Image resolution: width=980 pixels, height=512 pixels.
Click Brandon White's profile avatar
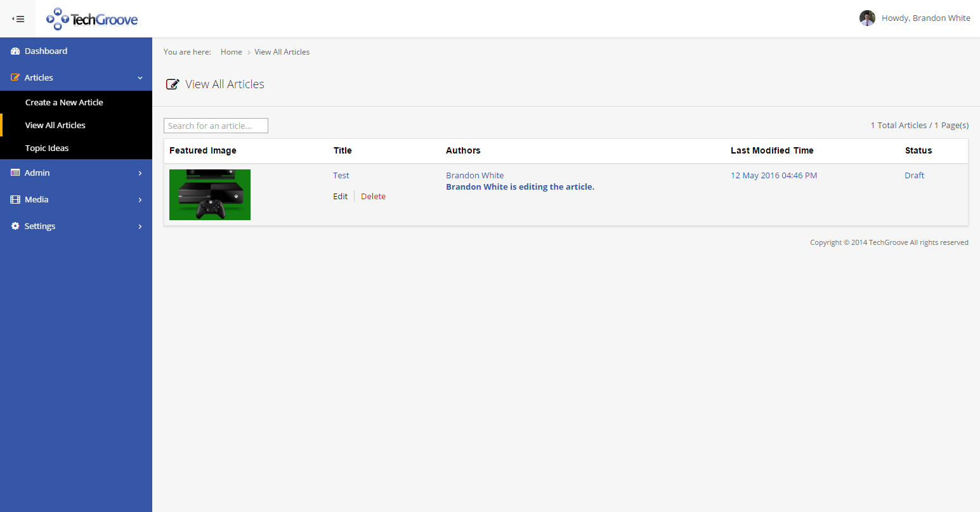point(867,18)
